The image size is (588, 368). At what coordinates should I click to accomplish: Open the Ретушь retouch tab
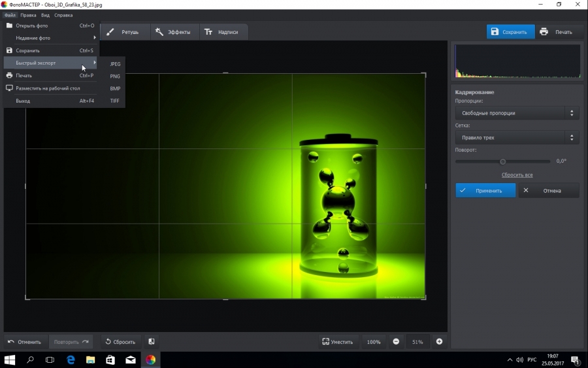click(x=123, y=31)
